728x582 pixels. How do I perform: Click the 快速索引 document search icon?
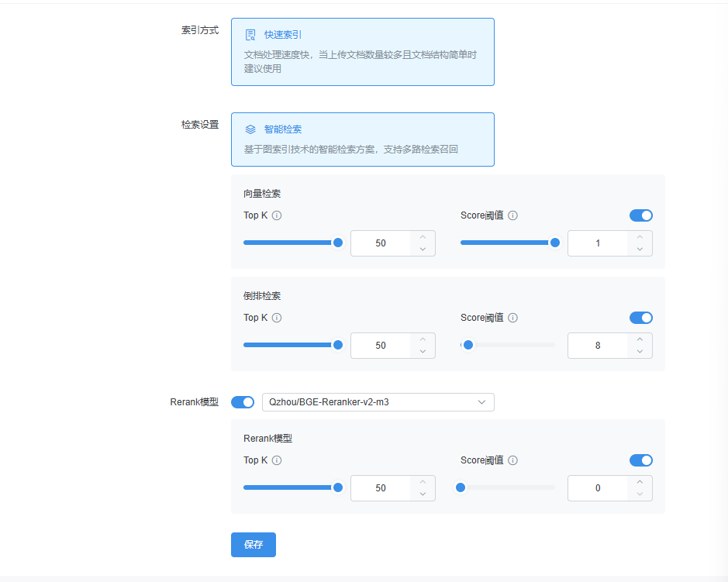[250, 35]
